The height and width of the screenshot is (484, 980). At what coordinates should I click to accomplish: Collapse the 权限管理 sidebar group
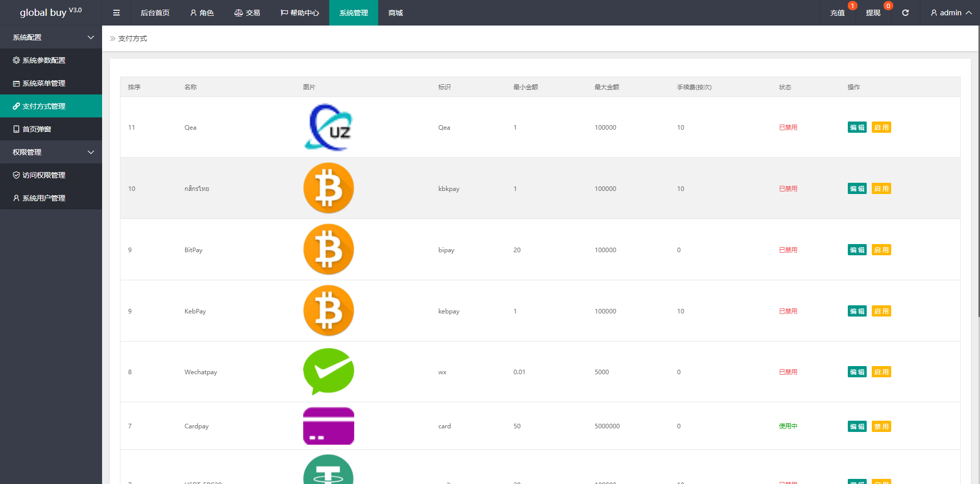51,152
